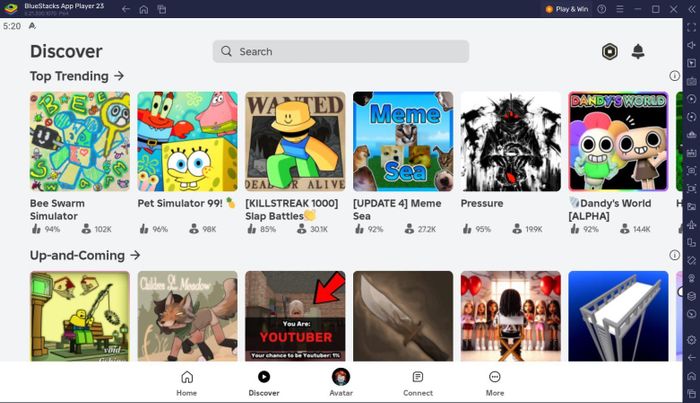Screen dimensions: 700x403
Task: Open the More bottom tab
Action: coord(495,384)
